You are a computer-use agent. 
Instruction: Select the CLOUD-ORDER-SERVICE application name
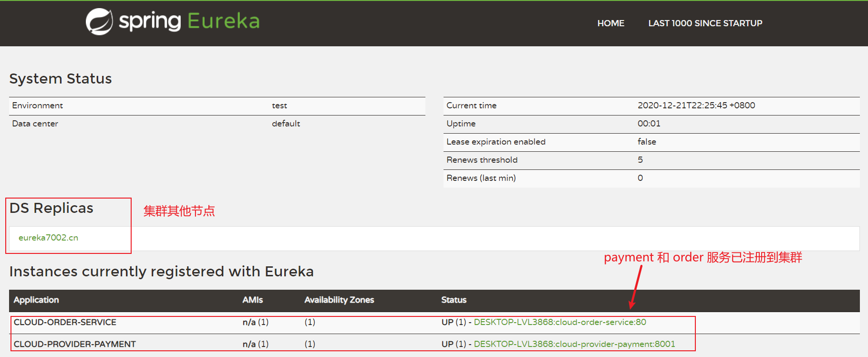coord(65,322)
